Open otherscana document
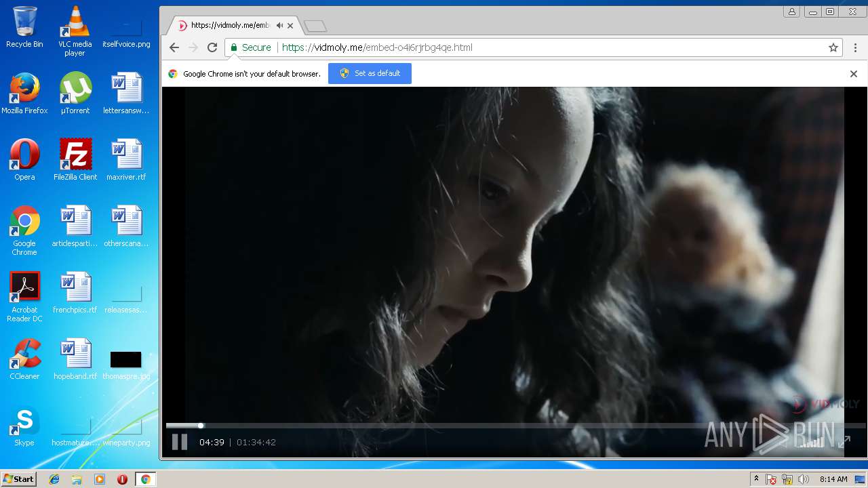The image size is (868, 488). point(126,226)
